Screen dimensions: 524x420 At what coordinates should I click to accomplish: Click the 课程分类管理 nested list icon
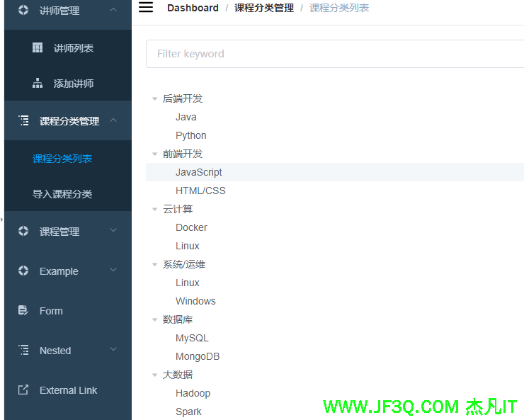click(23, 121)
